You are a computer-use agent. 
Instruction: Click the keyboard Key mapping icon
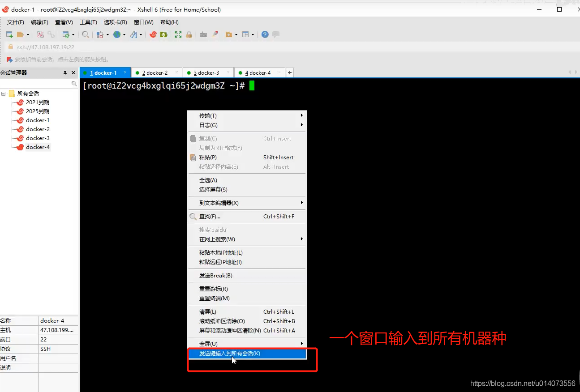(x=203, y=34)
